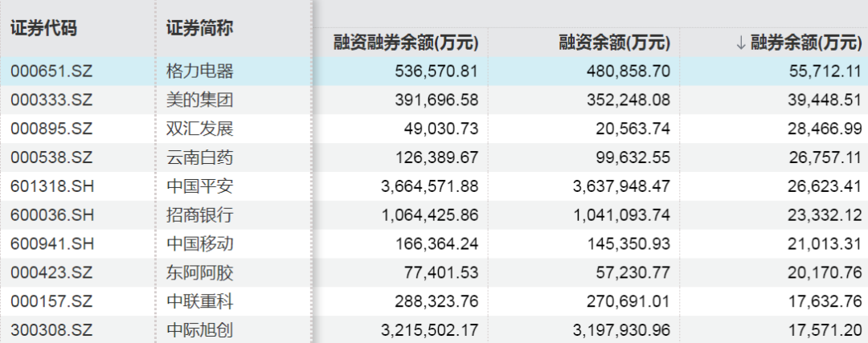
Task: Click value 1,041,093.74 in 招商银行 row
Action: pyautogui.click(x=621, y=215)
